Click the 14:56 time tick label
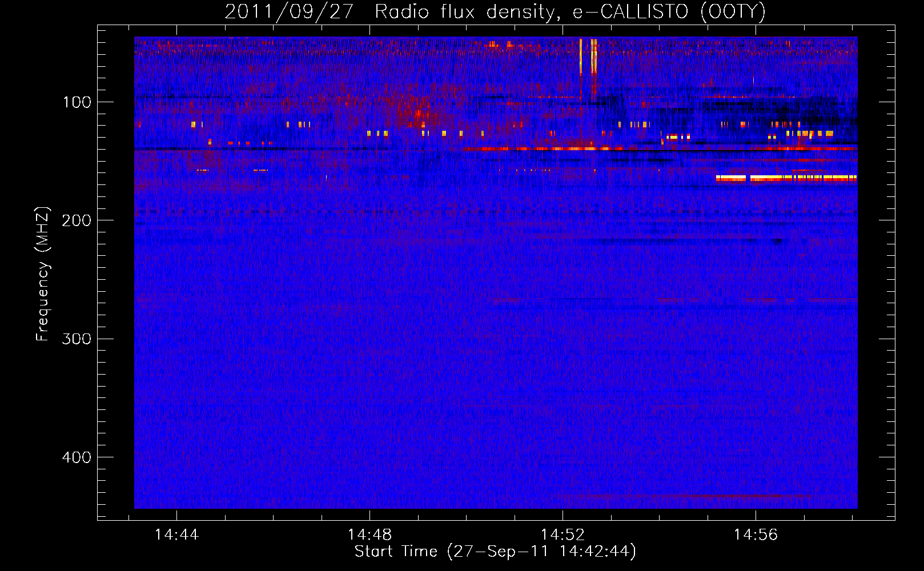The image size is (924, 571). click(756, 534)
